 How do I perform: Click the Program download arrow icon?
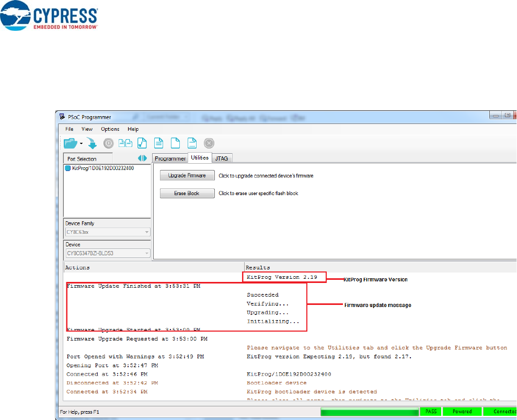tap(91, 143)
